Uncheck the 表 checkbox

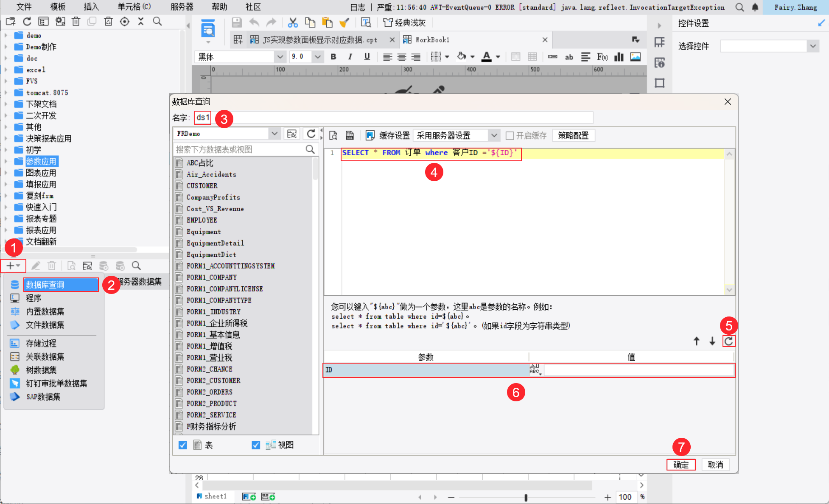pyautogui.click(x=182, y=445)
